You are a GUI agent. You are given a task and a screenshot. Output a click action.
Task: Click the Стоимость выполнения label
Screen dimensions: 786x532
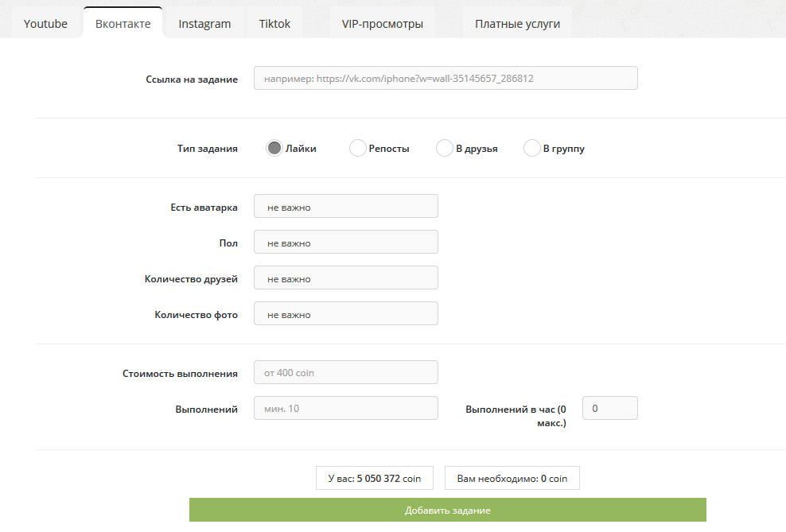(180, 374)
